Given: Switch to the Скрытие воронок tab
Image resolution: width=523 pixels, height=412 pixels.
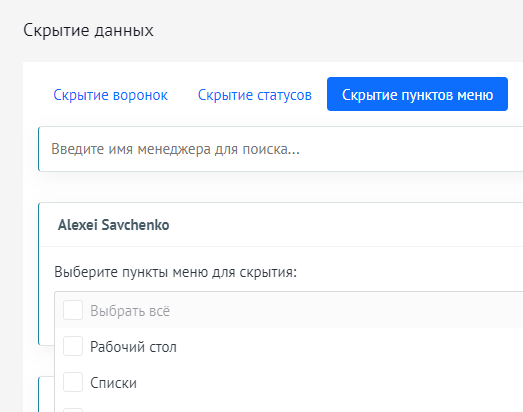Looking at the screenshot, I should (110, 95).
